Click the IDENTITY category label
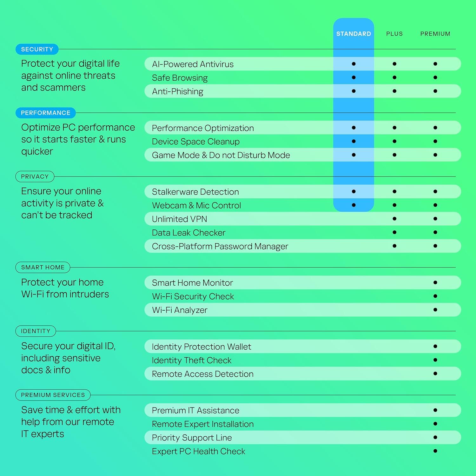This screenshot has height=476, width=476. click(x=36, y=331)
